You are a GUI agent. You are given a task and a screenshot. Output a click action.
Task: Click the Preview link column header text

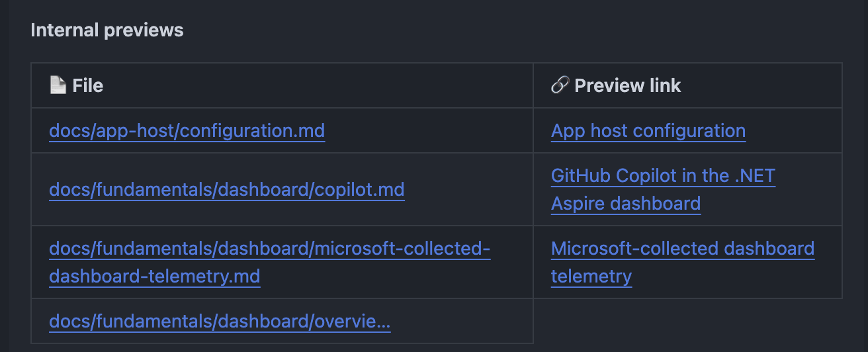point(628,85)
